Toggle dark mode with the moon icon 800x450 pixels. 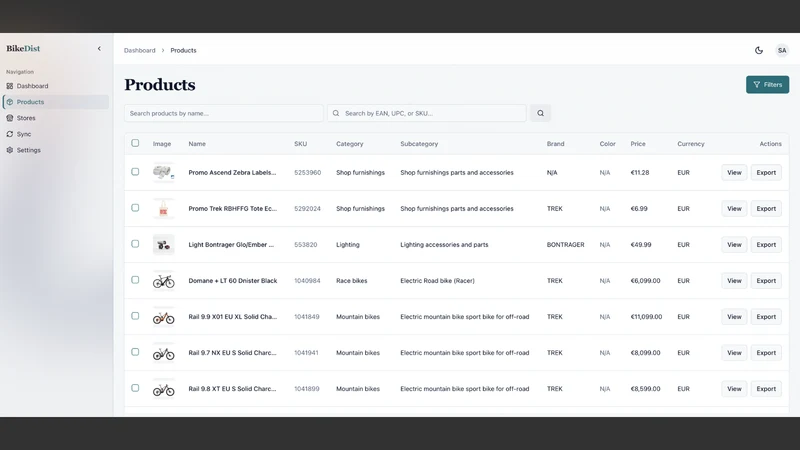click(x=759, y=51)
